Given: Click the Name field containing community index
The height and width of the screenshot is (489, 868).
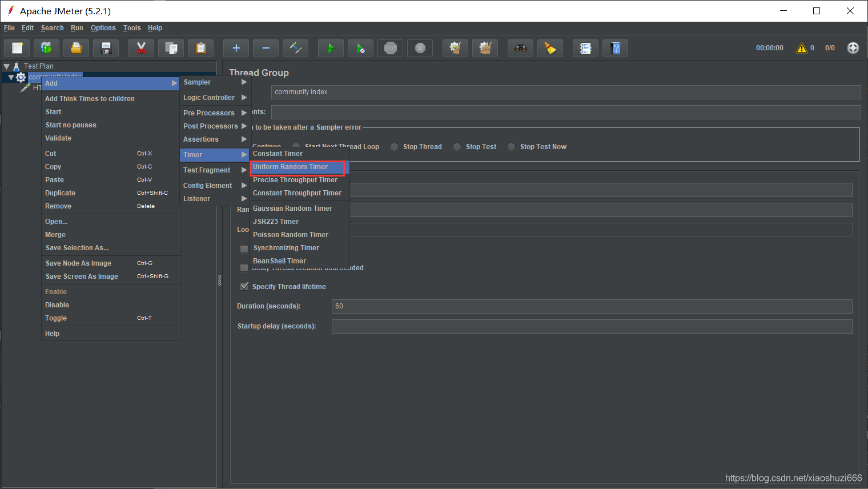Looking at the screenshot, I should (566, 92).
